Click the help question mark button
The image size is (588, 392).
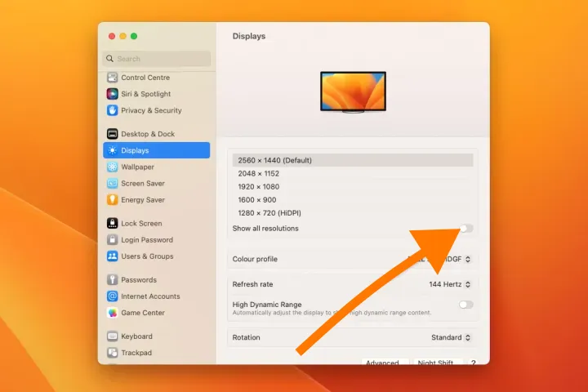pos(474,362)
